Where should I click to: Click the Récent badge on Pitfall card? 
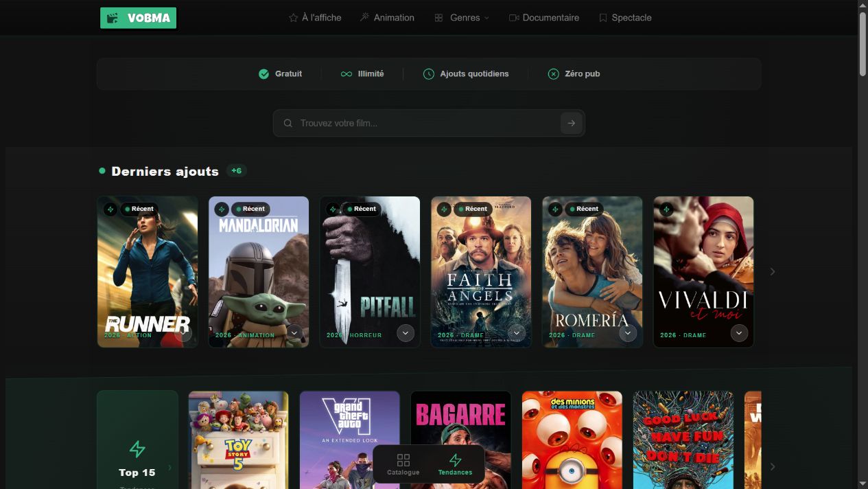[362, 209]
